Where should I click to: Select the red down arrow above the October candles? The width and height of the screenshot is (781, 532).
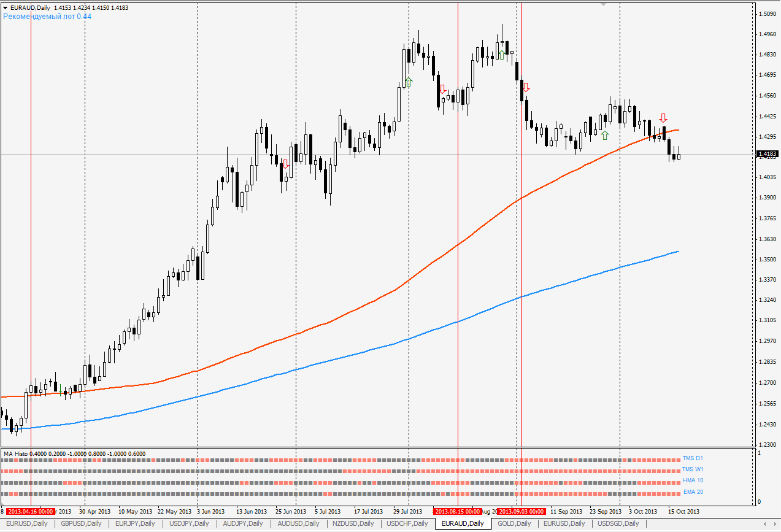pyautogui.click(x=663, y=118)
